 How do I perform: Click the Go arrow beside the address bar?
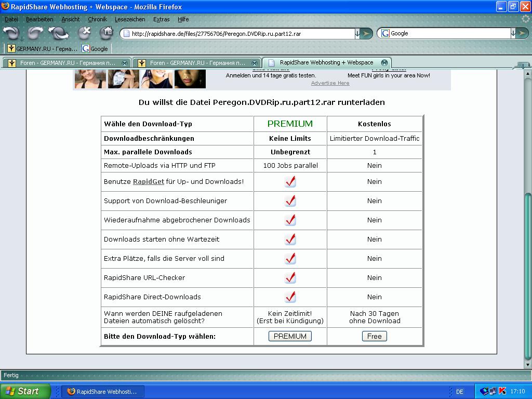point(366,34)
